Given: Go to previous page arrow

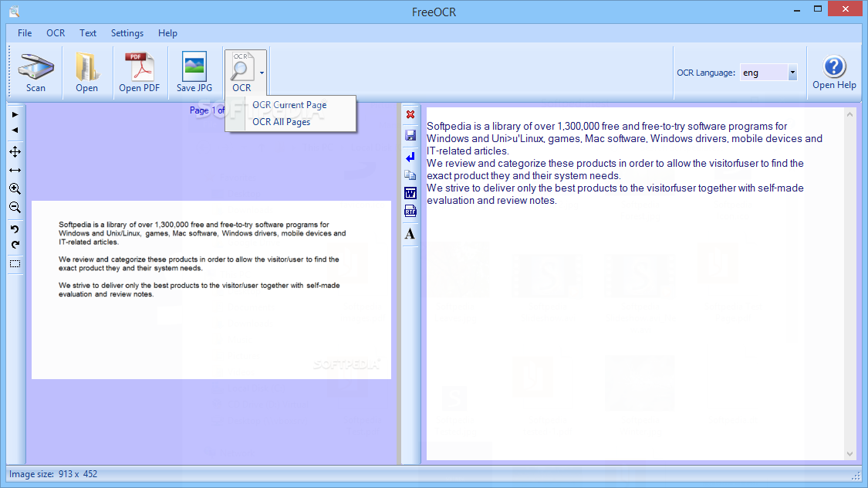Looking at the screenshot, I should coord(15,130).
